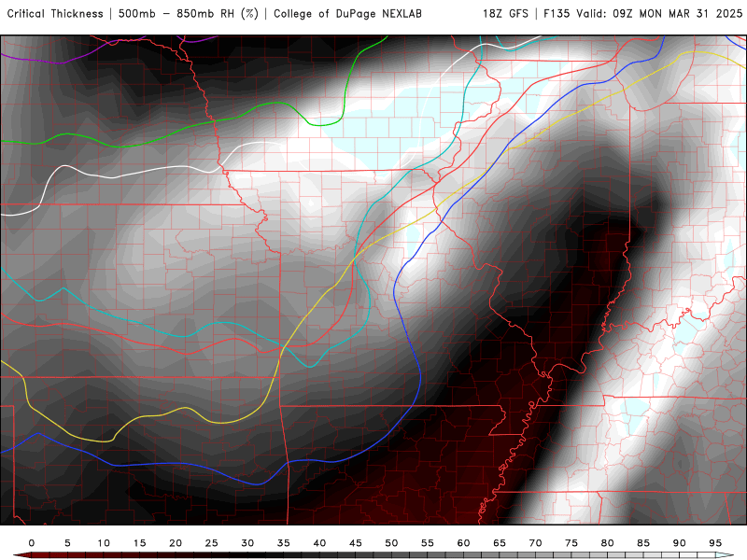Click the '40' value on the color scale
Screen dimensions: 747x560
(x=319, y=543)
